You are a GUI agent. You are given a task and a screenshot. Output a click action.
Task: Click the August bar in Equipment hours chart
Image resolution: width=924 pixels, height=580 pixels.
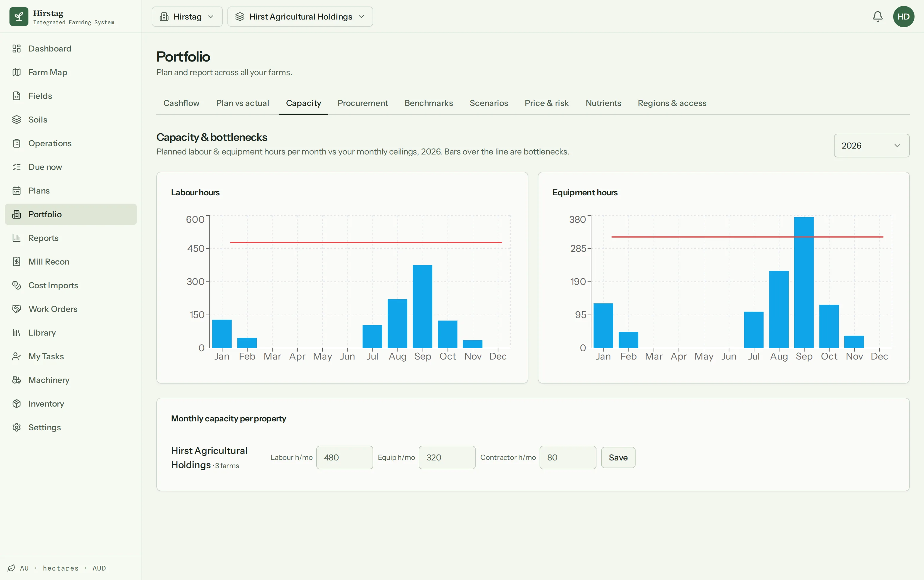click(779, 309)
